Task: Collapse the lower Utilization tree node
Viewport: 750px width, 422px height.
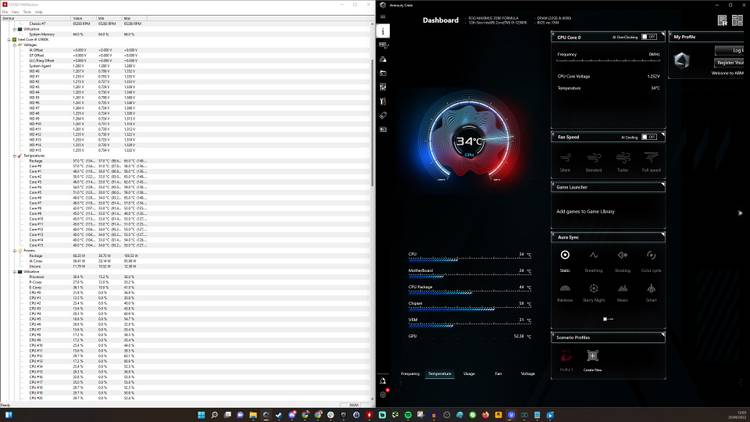Action: (14, 271)
